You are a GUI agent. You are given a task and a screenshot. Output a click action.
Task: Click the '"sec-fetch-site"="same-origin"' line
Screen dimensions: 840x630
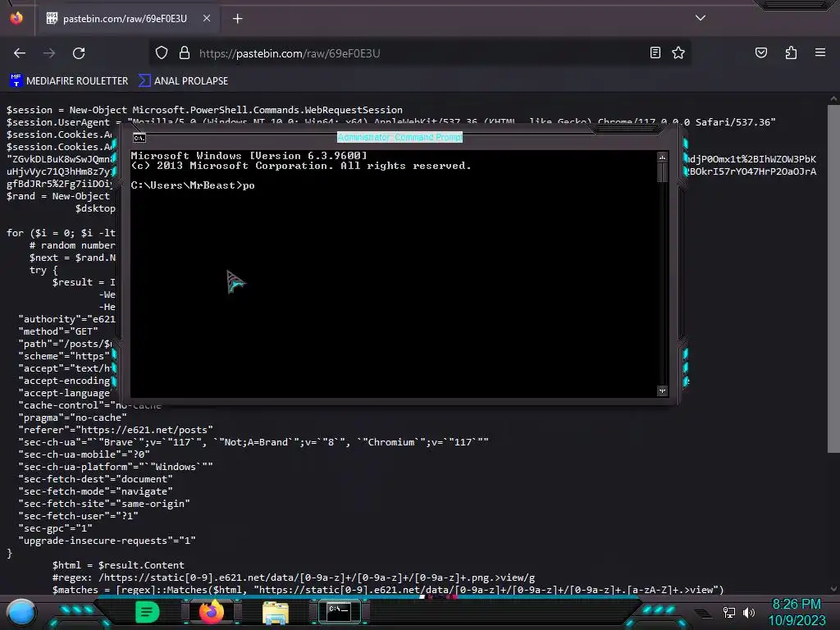tap(104, 504)
